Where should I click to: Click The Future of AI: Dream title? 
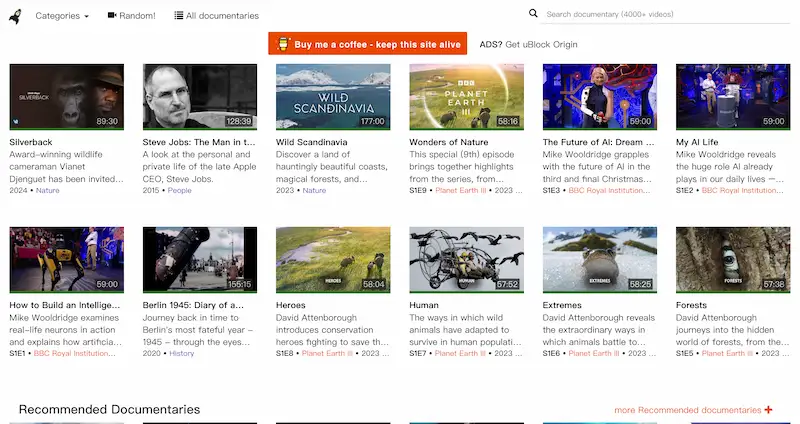(x=598, y=142)
